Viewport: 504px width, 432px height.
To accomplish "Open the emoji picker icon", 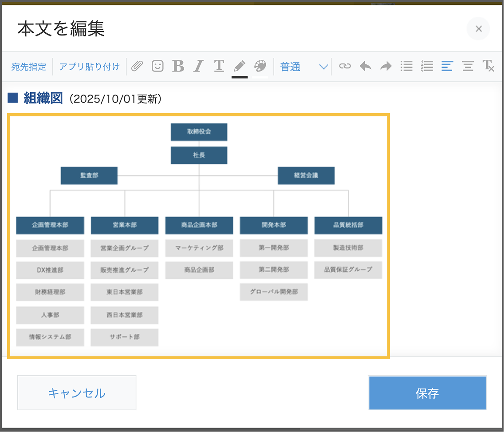I will pos(157,66).
